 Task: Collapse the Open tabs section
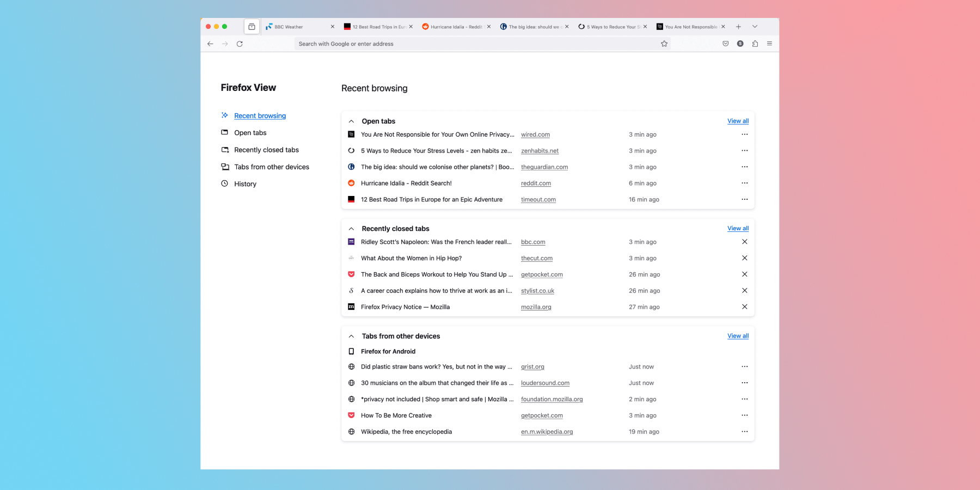click(x=351, y=121)
